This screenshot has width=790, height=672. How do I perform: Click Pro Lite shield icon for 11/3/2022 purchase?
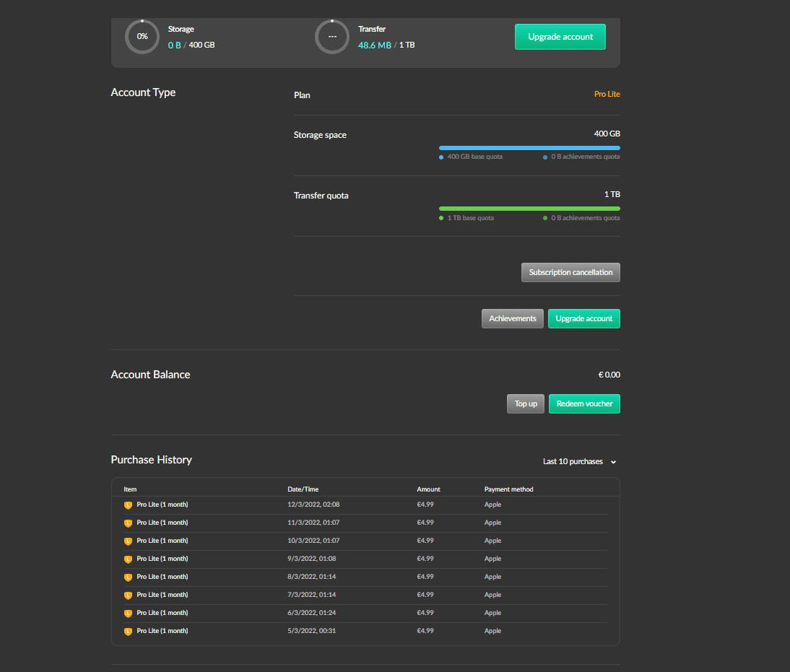click(128, 523)
